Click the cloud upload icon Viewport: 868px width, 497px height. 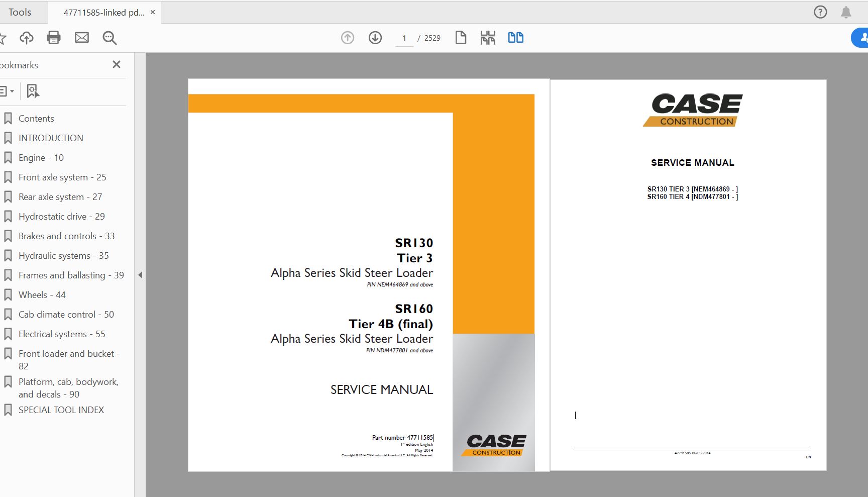click(x=26, y=38)
